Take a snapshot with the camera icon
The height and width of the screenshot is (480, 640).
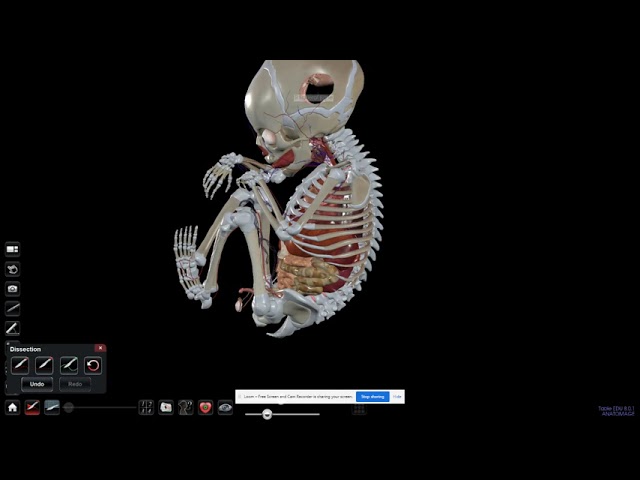pos(12,289)
